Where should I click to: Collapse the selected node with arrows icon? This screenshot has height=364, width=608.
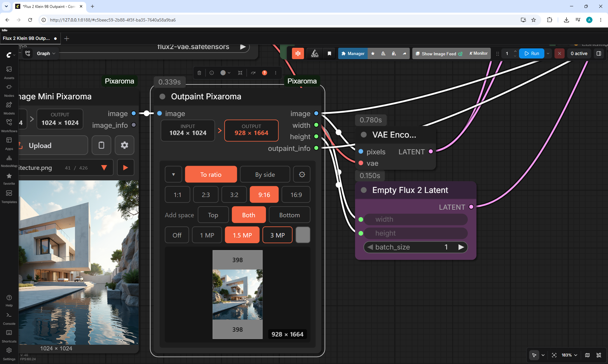[240, 73]
